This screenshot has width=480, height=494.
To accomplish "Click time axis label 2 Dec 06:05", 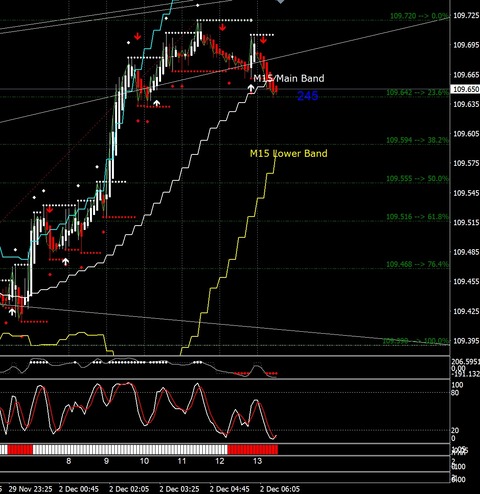I will click(280, 489).
